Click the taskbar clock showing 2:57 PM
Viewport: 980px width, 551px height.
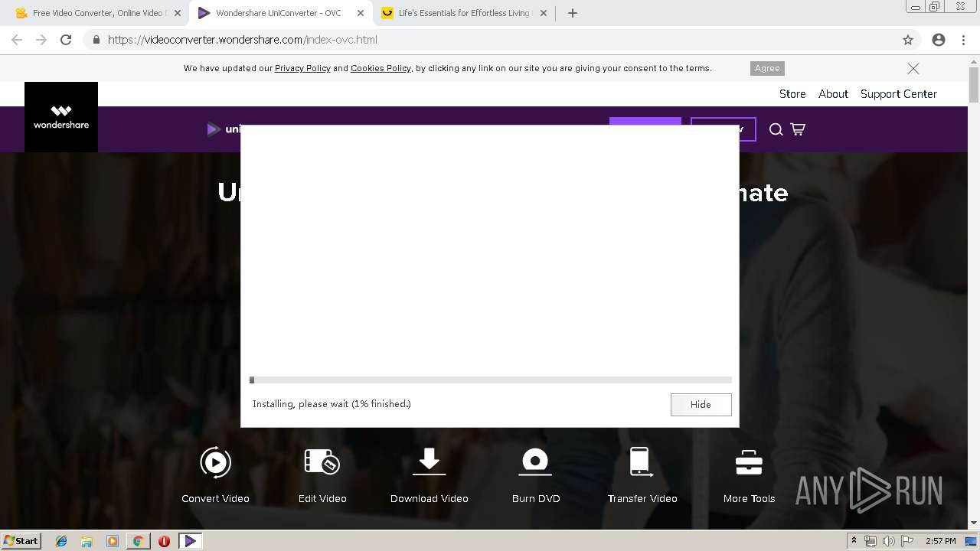(940, 541)
